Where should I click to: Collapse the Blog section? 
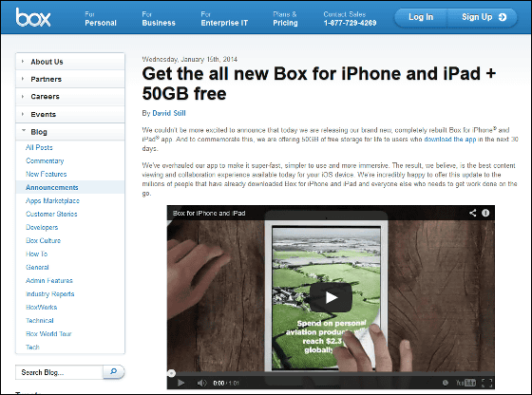click(70, 132)
